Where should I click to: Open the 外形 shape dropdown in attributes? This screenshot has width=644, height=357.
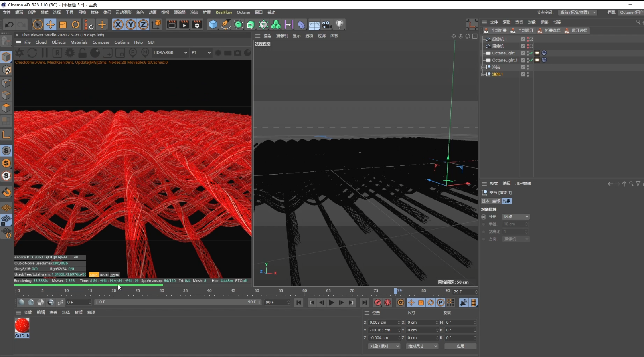516,217
